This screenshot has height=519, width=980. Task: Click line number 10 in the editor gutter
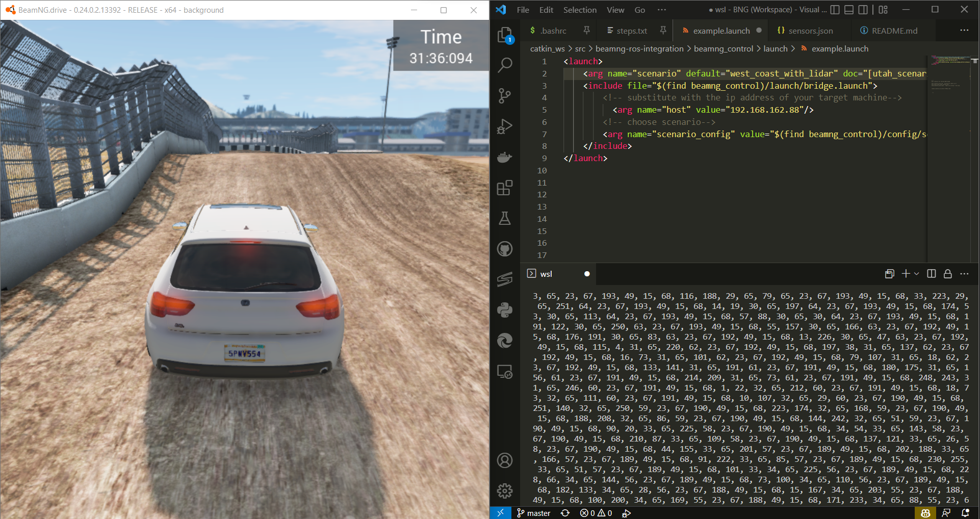click(x=541, y=170)
